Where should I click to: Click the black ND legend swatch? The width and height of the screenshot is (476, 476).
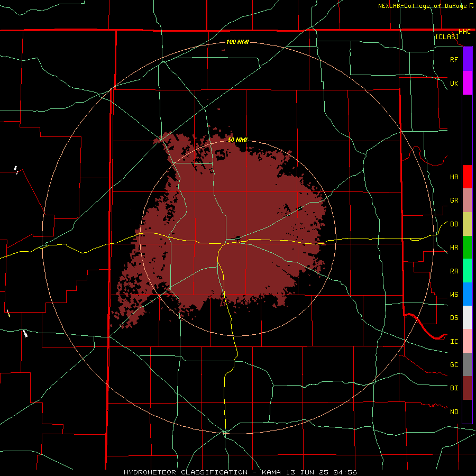467,411
